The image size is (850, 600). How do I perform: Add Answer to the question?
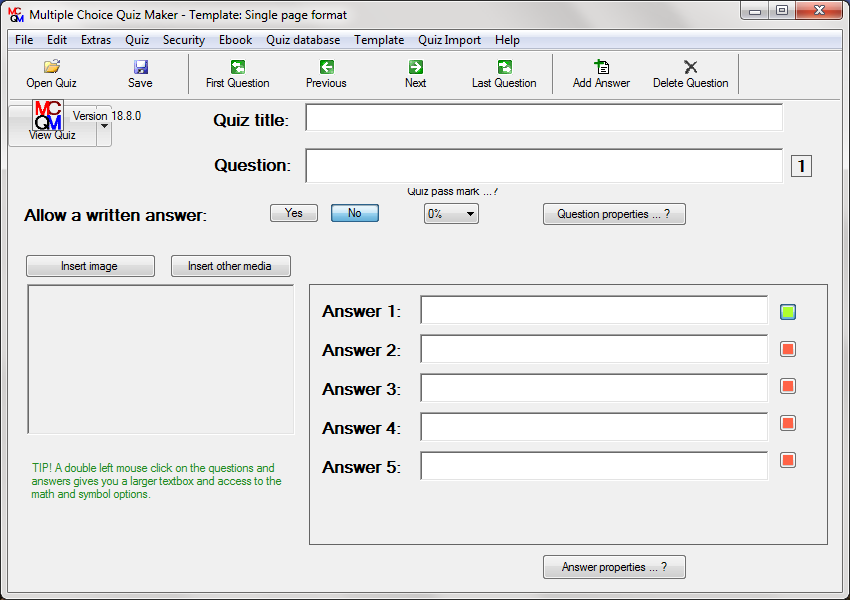(601, 72)
